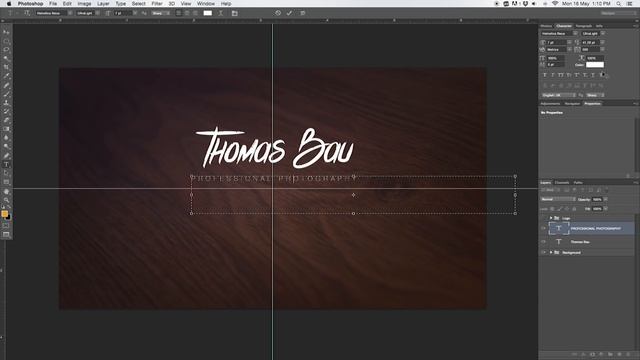
Task: Switch to the Paragraph tab
Action: (584, 26)
